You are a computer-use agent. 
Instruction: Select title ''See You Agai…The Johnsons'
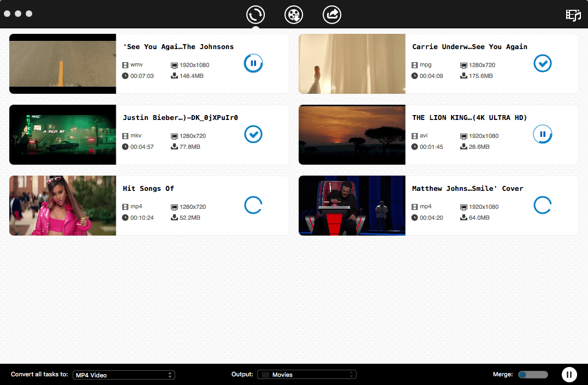pos(179,47)
